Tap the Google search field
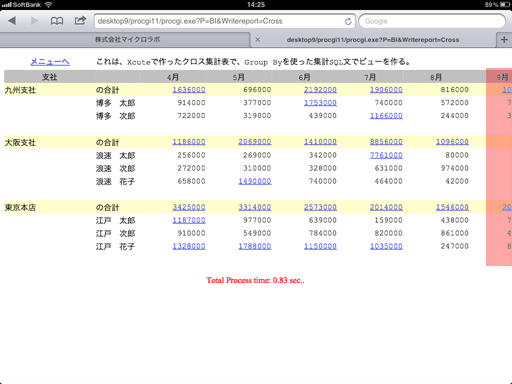 pyautogui.click(x=432, y=21)
